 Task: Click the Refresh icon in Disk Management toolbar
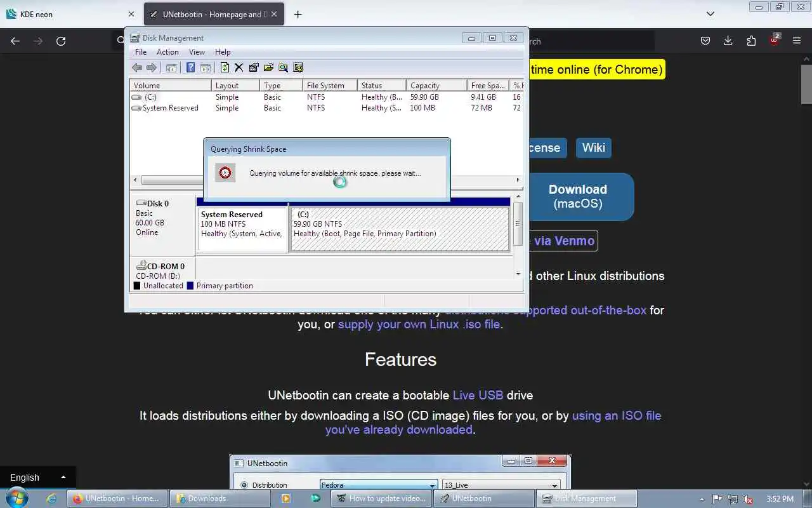tap(225, 68)
